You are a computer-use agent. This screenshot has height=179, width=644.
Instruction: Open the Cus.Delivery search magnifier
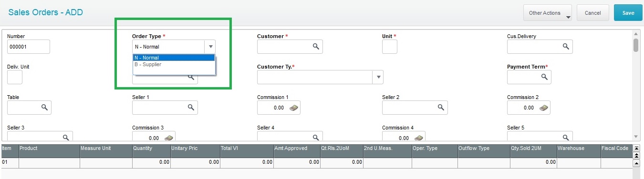565,46
